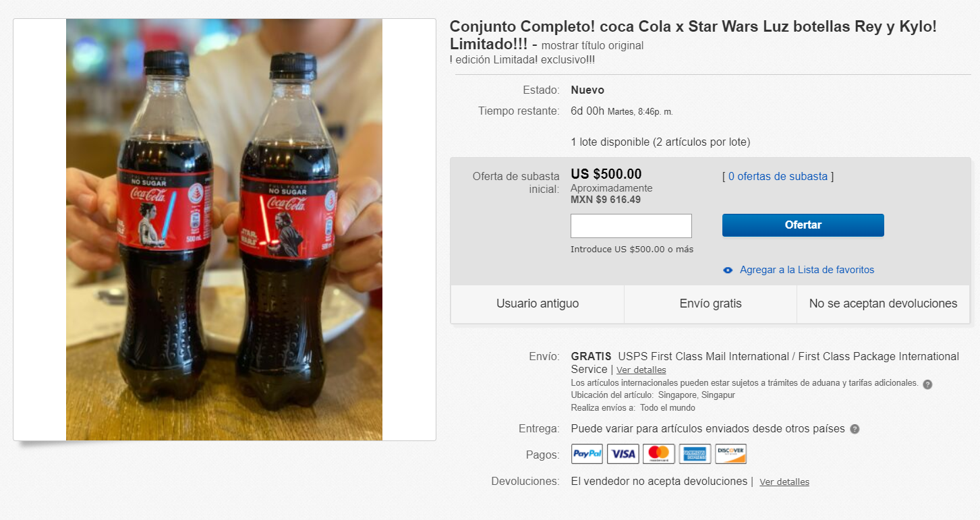Open help icon next to customs notice
This screenshot has height=520, width=980.
coord(927,384)
